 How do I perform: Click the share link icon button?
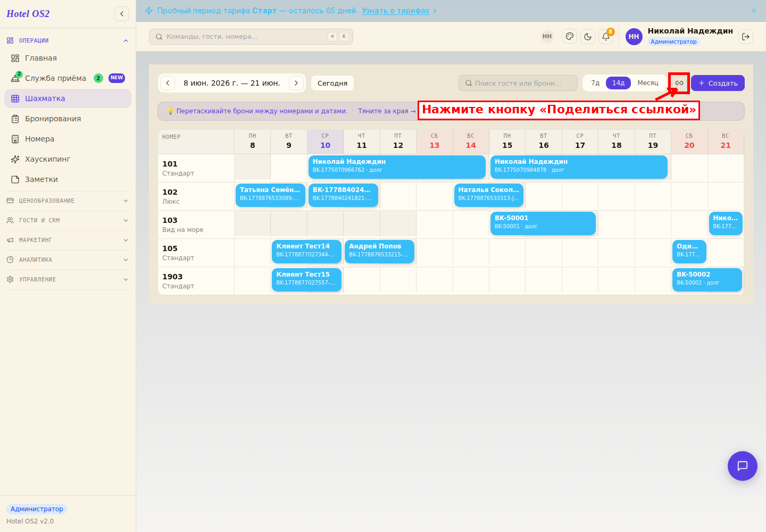point(679,83)
